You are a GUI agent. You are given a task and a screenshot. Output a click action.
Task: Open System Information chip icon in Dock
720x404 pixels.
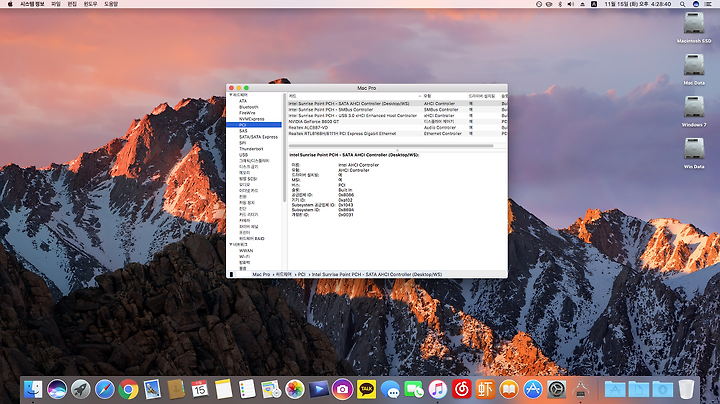(580, 389)
